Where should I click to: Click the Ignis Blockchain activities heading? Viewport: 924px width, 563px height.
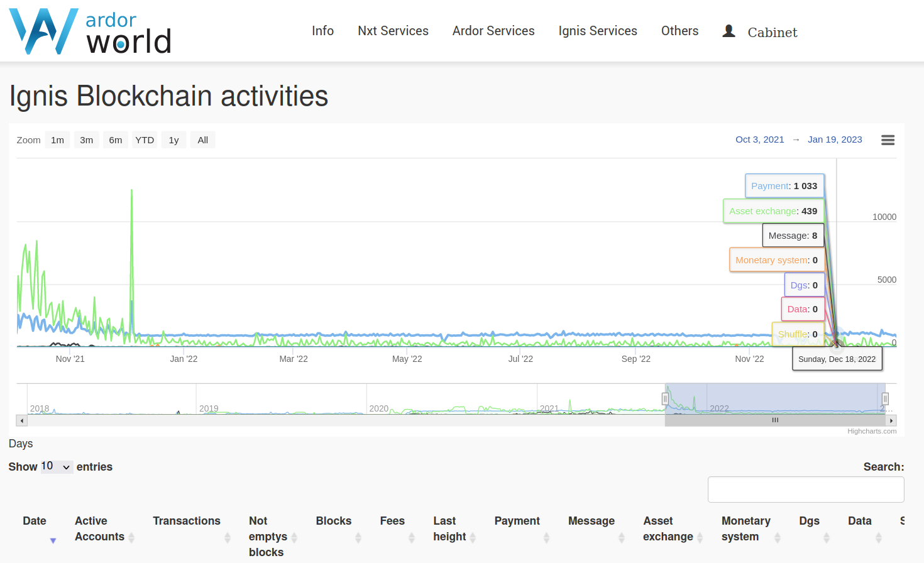click(x=168, y=96)
